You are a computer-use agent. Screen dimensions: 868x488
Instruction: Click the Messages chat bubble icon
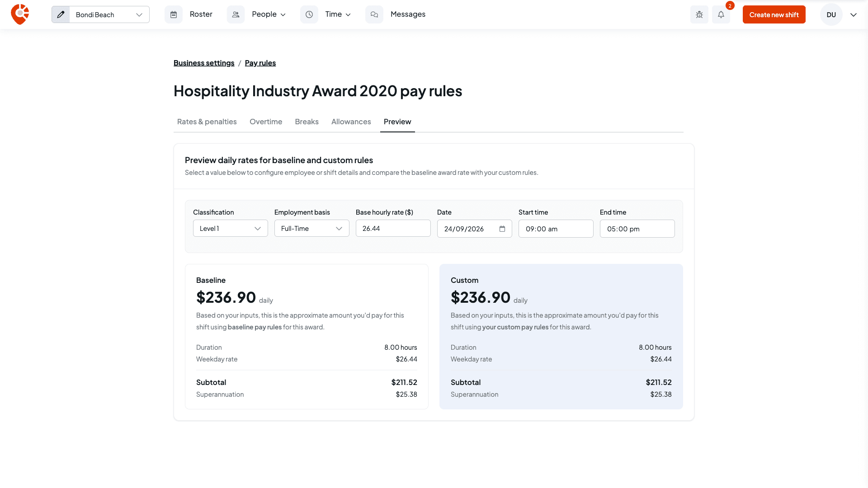tap(374, 14)
